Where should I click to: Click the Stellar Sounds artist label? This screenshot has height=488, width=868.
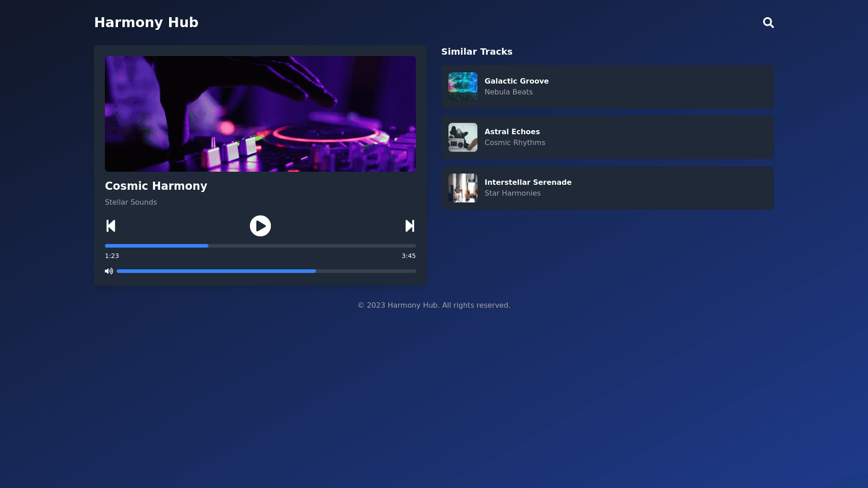point(131,202)
